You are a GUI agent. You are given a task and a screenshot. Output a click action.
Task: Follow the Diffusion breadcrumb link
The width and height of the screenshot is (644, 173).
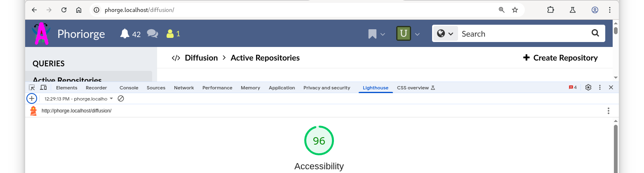[x=201, y=58]
